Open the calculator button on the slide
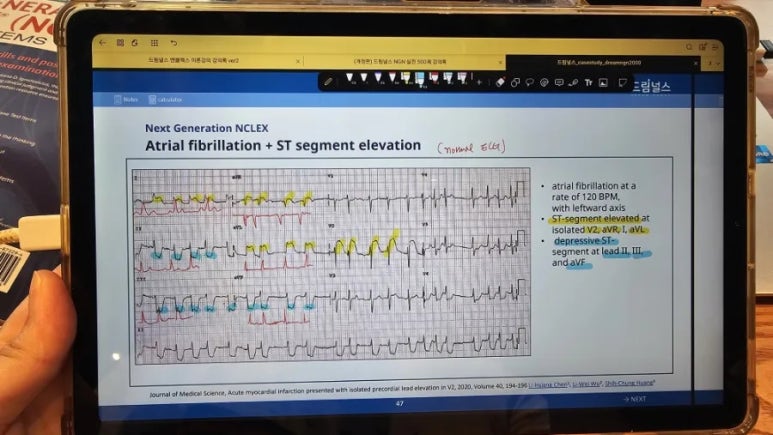 (166, 100)
